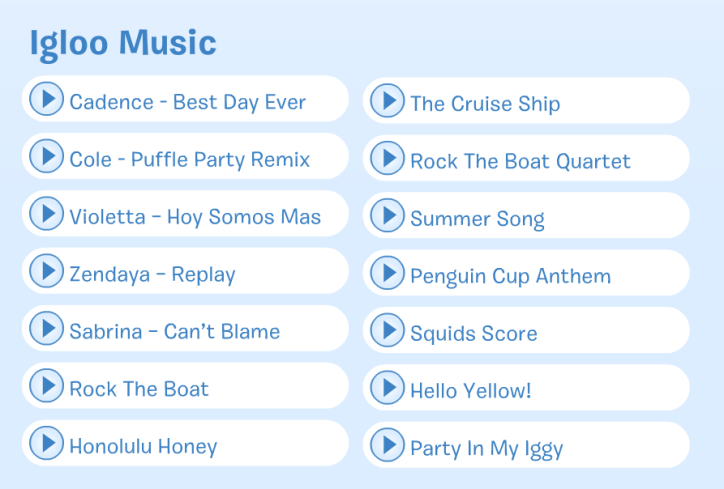
Task: Pick the Summer Song title text
Action: pyautogui.click(x=477, y=219)
